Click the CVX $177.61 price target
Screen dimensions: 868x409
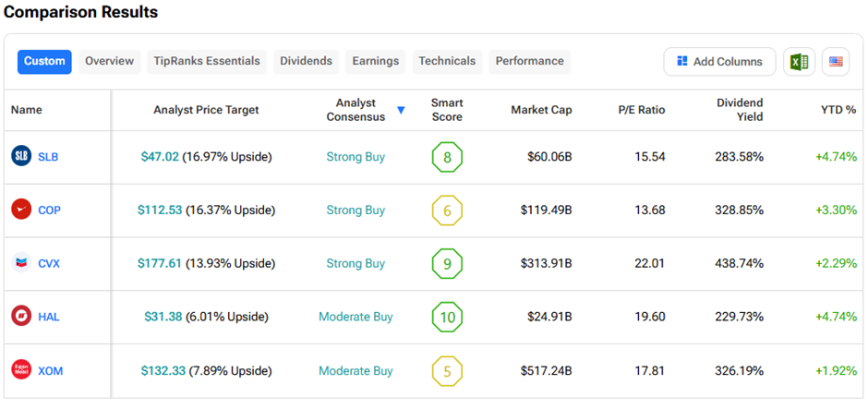pos(160,263)
